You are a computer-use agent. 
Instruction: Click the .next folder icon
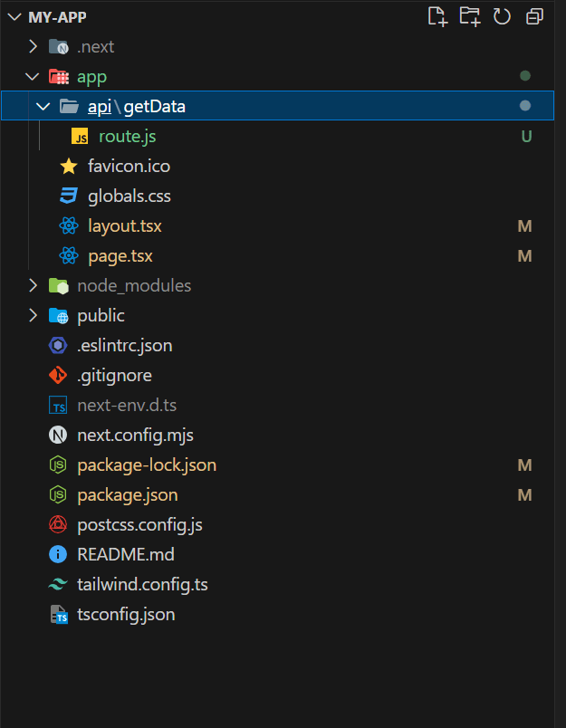pyautogui.click(x=59, y=46)
